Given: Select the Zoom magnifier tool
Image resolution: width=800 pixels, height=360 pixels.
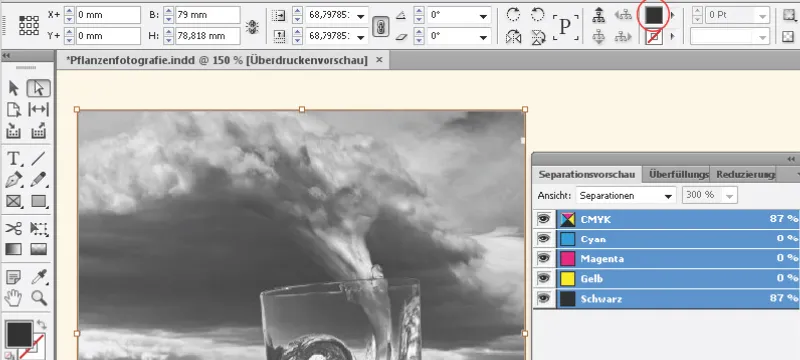Looking at the screenshot, I should point(39,298).
